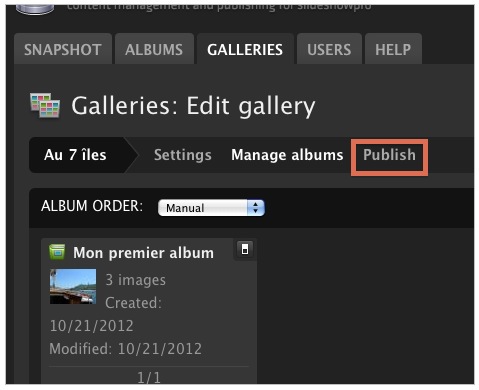Click the Publish link
The width and height of the screenshot is (479, 390).
[389, 155]
